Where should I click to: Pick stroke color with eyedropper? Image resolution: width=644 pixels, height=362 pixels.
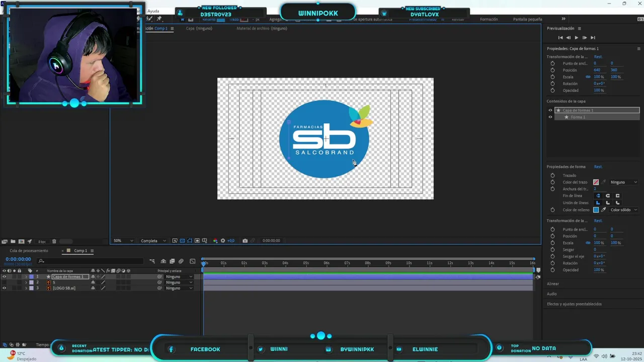coord(603,182)
